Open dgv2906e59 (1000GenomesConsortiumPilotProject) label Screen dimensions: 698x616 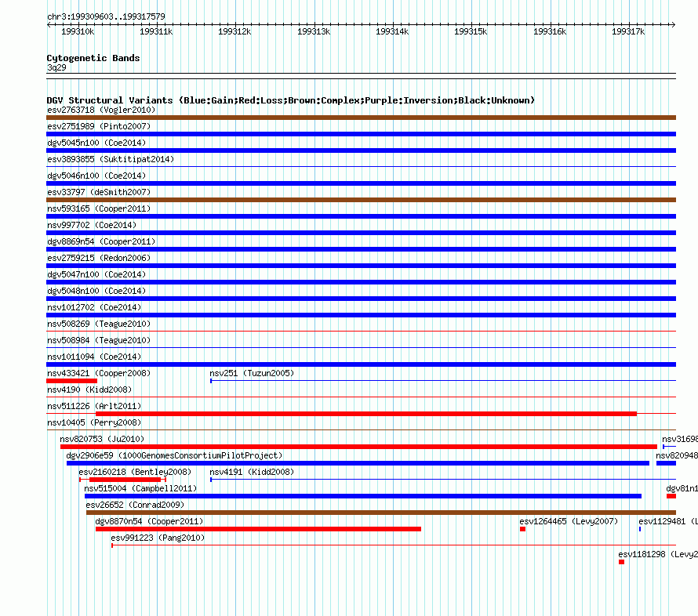(x=174, y=455)
